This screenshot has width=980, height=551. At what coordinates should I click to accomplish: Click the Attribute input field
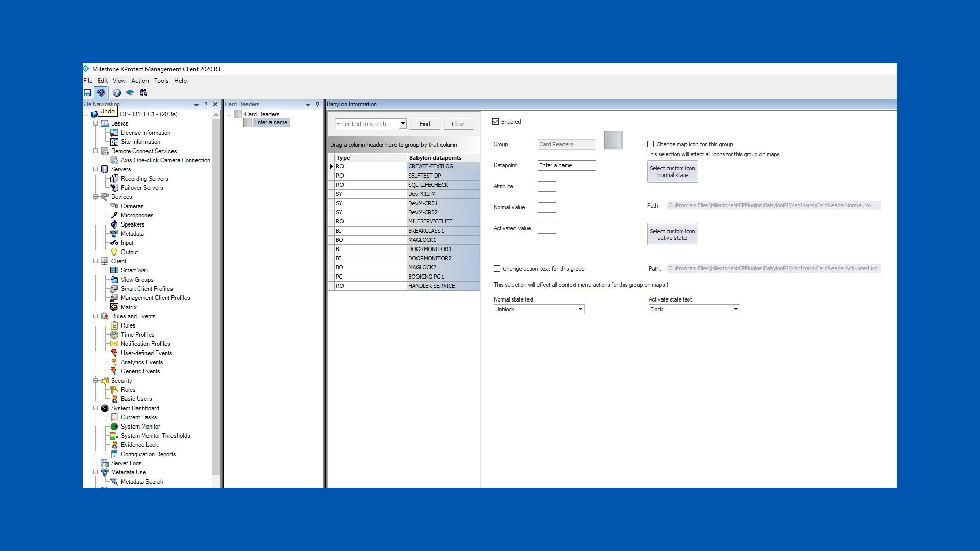(547, 186)
